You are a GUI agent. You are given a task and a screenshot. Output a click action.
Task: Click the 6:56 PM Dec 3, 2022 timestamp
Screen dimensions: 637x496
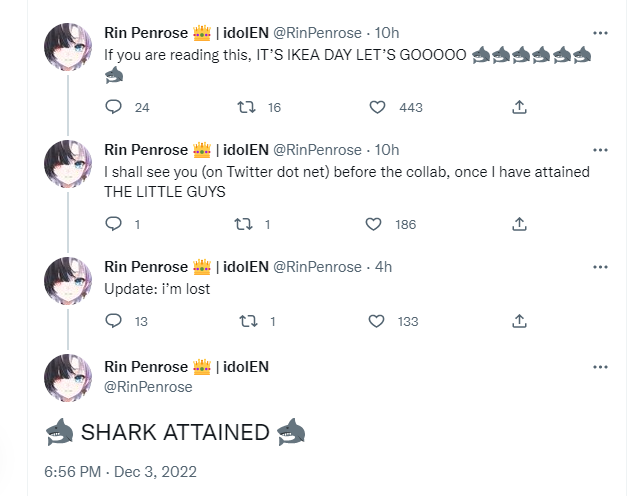(x=121, y=470)
